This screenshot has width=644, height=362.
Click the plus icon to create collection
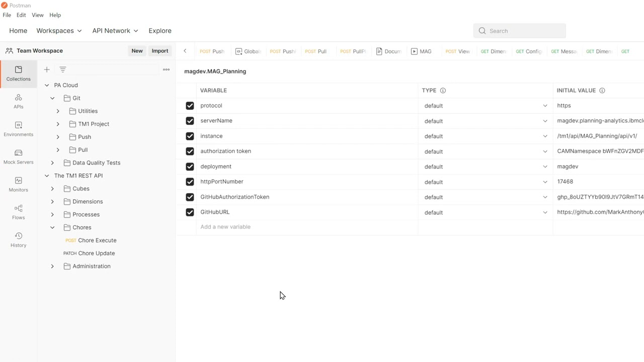[47, 69]
